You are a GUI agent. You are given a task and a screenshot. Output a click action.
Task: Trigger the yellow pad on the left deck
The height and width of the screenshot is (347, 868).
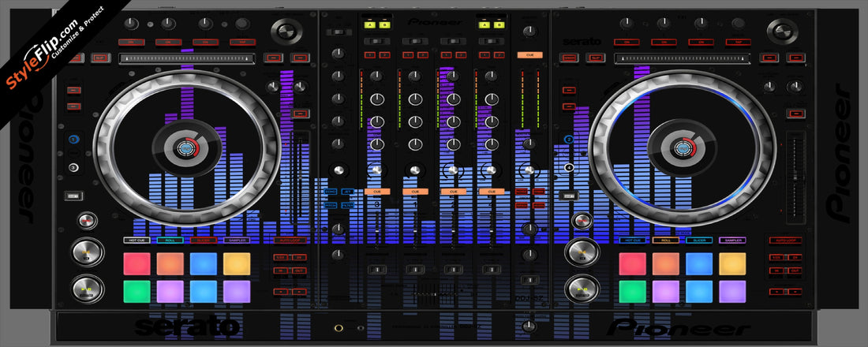pos(237,264)
